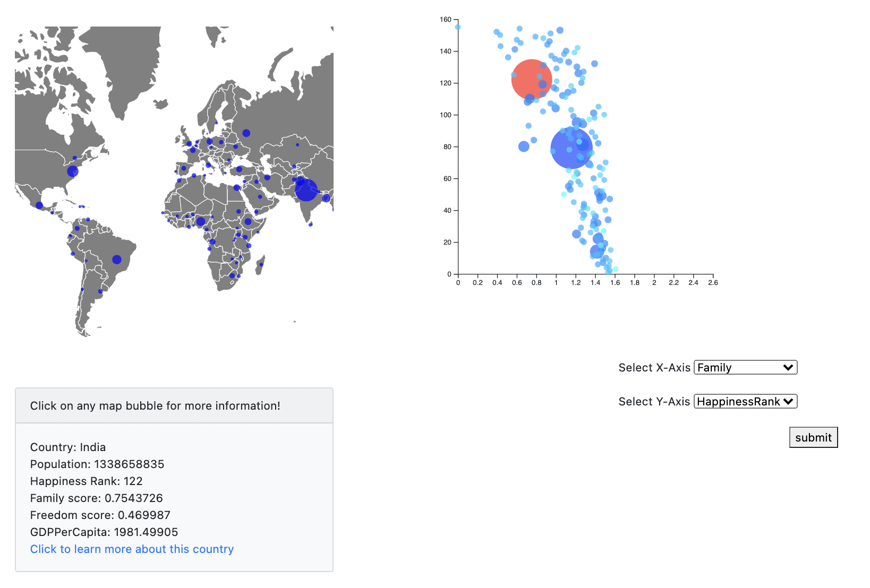
Task: Click the scatter dot at x-axis zero
Action: (x=458, y=27)
